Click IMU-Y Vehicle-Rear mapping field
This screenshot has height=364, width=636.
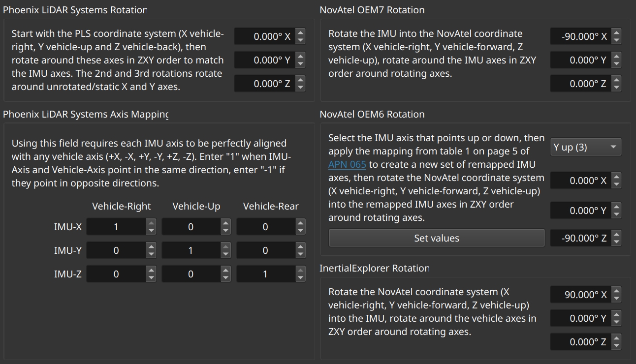266,250
